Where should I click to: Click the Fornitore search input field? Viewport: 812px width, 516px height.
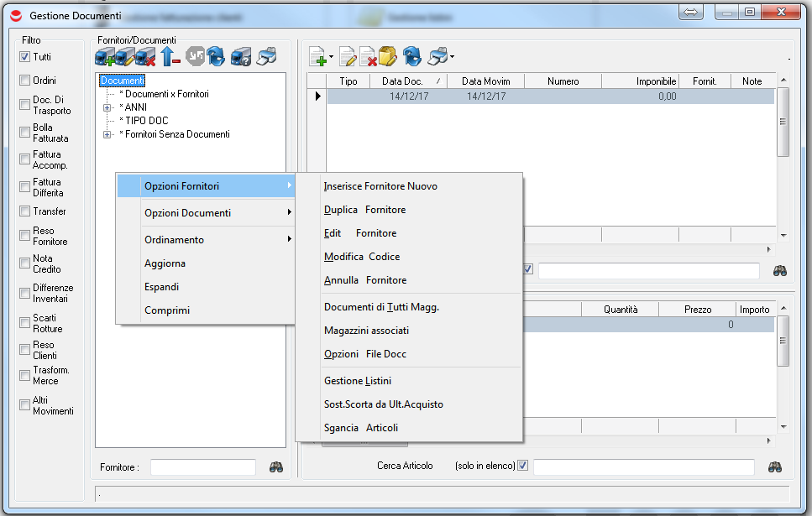202,467
